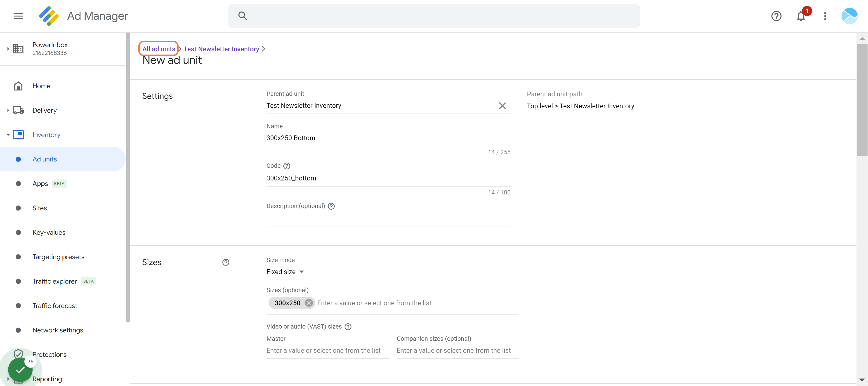
Task: Click the Ad Manager logo
Action: pos(49,16)
